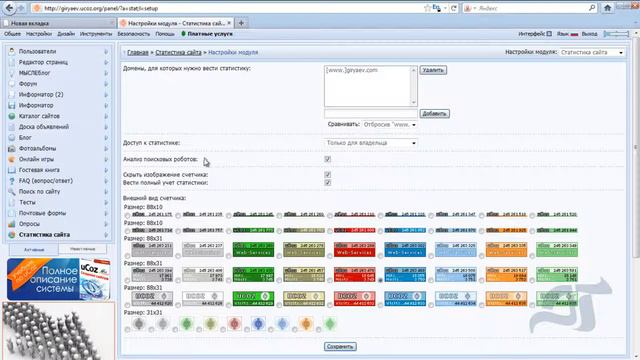Click the Опросы chart icon
The height and width of the screenshot is (360, 640).
(x=12, y=224)
